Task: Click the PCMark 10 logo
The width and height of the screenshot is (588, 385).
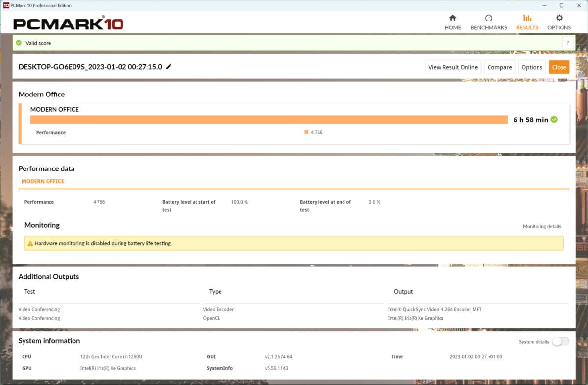Action: [x=68, y=24]
